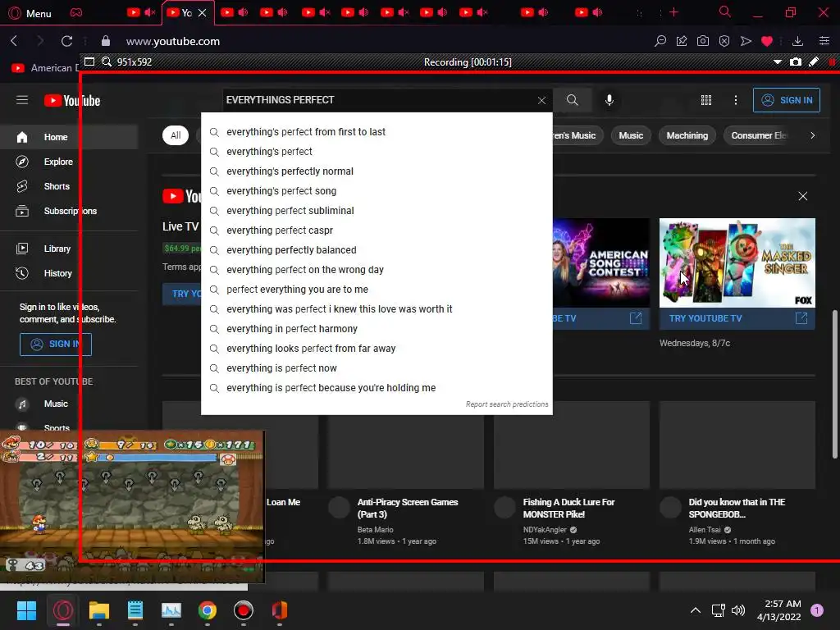This screenshot has width=840, height=630.
Task: Open the Opera snapshot camera icon
Action: (703, 41)
